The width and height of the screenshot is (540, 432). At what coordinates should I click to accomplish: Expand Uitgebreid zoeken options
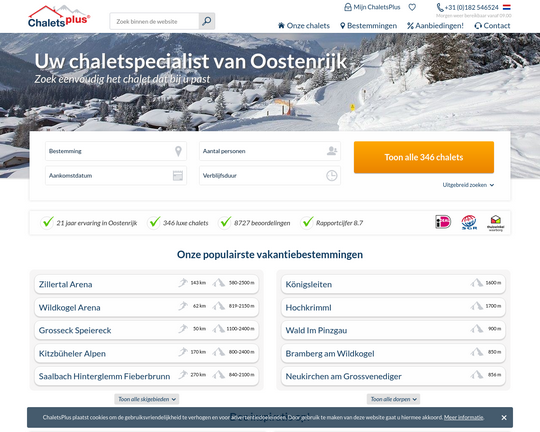pyautogui.click(x=468, y=185)
